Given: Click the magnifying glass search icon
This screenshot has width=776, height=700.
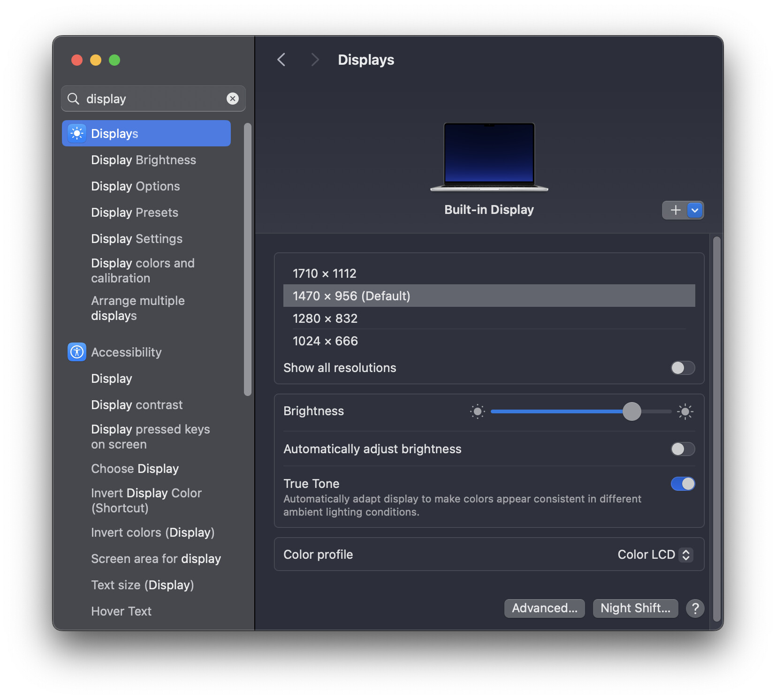Looking at the screenshot, I should (x=74, y=99).
